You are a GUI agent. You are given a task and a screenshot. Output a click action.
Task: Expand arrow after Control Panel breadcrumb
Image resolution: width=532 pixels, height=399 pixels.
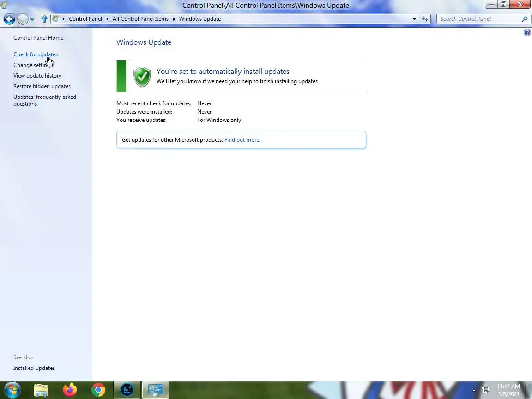tap(107, 19)
